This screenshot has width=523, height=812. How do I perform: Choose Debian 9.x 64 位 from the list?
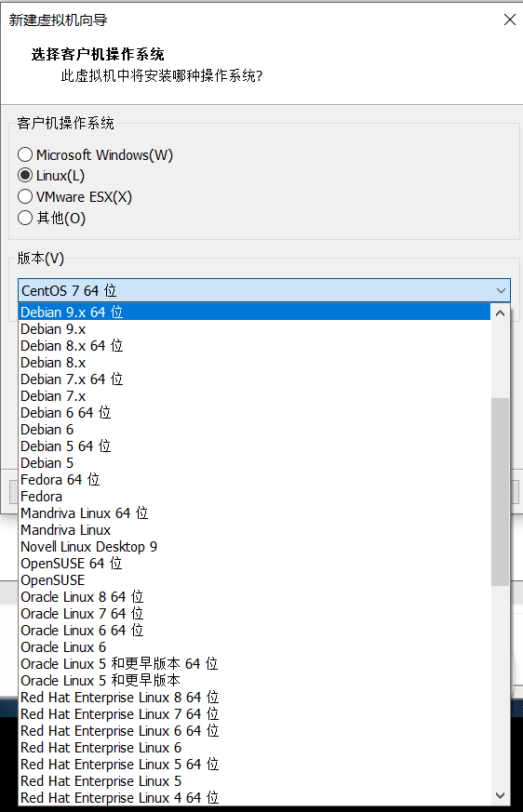[x=254, y=313]
